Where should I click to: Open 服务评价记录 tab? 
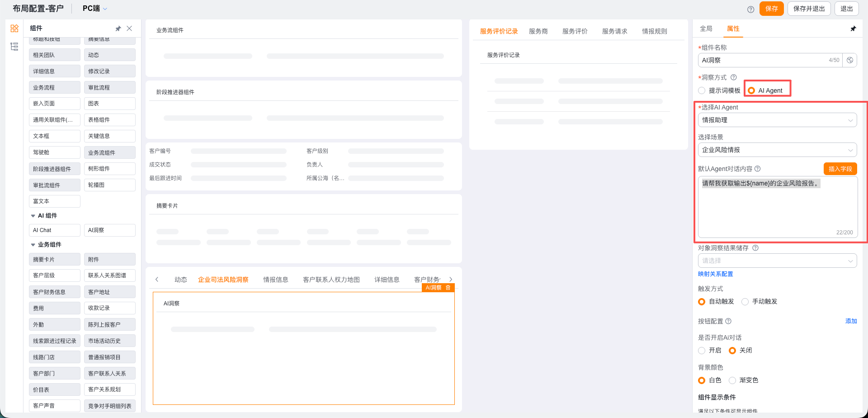point(499,31)
